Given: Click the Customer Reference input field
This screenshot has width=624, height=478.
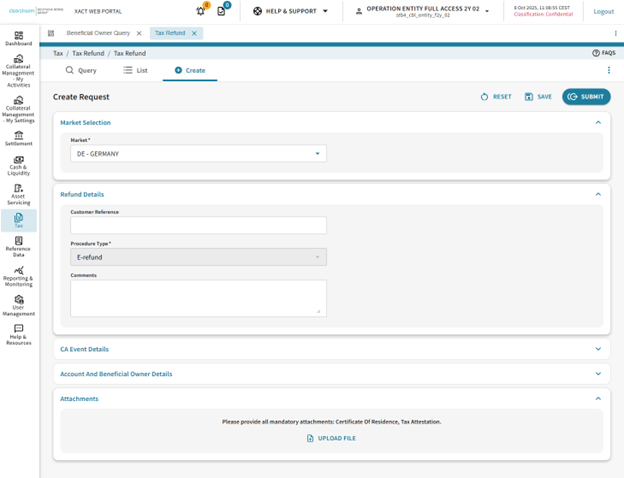Looking at the screenshot, I should tap(198, 226).
